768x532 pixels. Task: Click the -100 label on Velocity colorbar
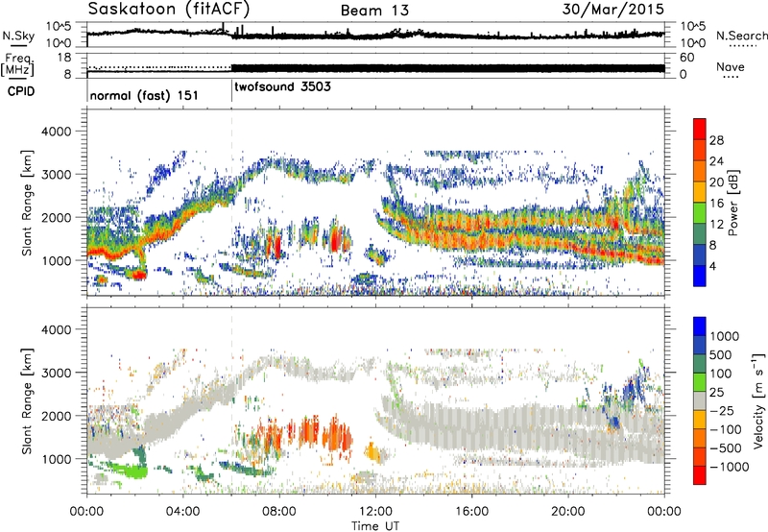(726, 429)
